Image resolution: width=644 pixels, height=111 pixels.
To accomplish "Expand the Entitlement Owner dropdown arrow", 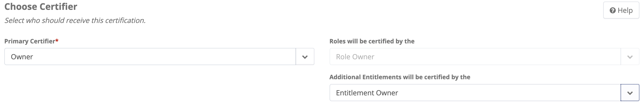I will point(630,93).
